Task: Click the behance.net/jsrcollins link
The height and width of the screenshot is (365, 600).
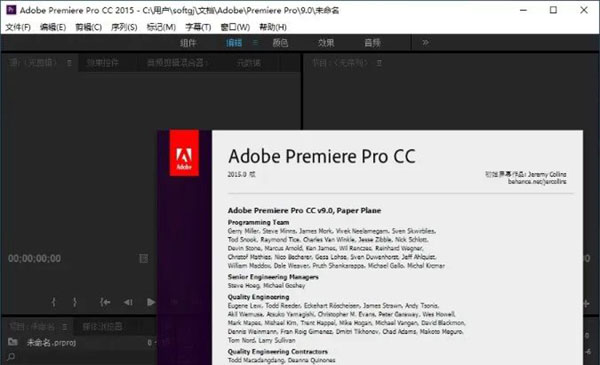Action: tap(537, 182)
